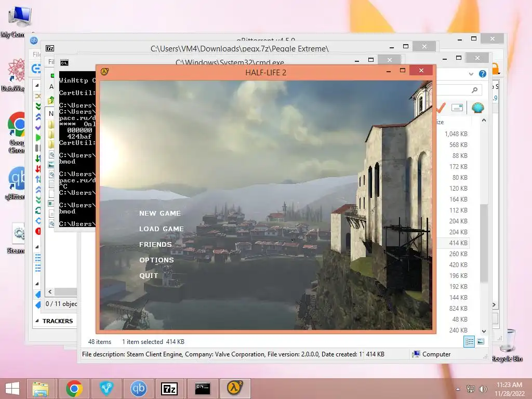Click '0 / 11 objec' in the 7-Zip status bar
532x399 pixels.
(x=61, y=303)
